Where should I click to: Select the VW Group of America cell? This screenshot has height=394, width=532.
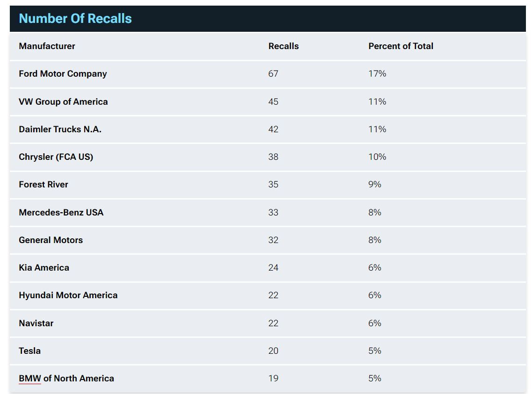pyautogui.click(x=63, y=101)
